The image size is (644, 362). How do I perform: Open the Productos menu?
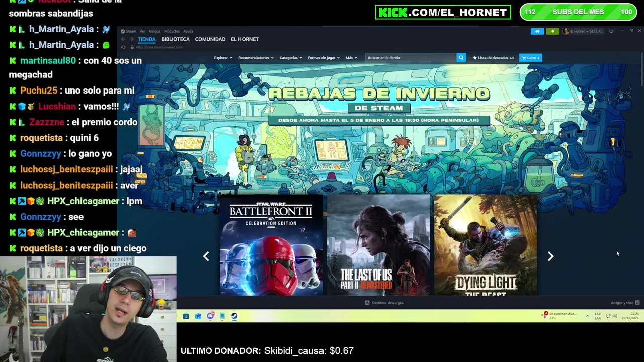(172, 31)
